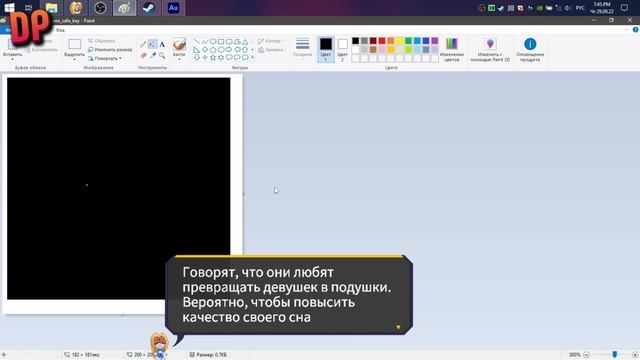Select the straight Line shape
640x360 pixels.
tap(197, 42)
